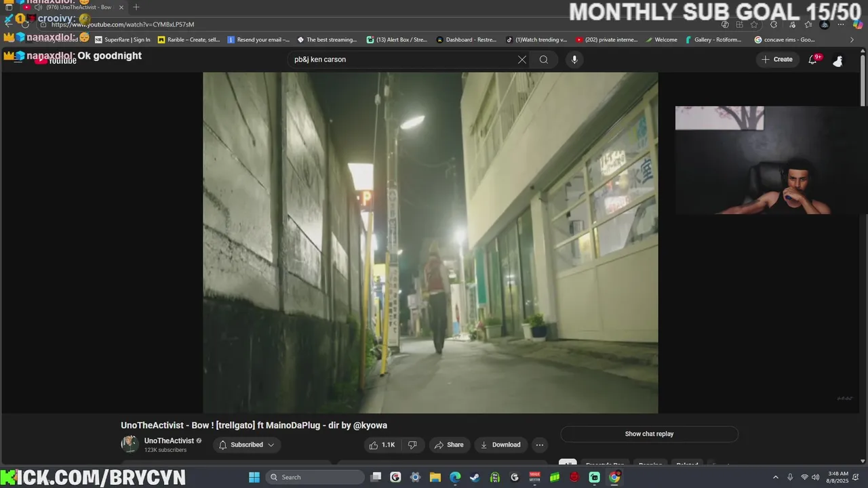Open The best streaming bookmark
This screenshot has width=868, height=488.
point(327,40)
